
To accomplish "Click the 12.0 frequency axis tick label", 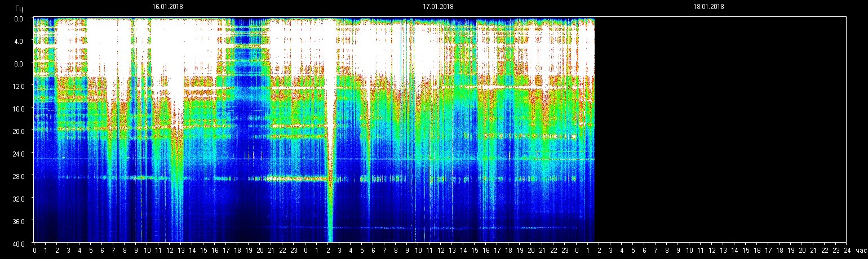I will point(19,86).
